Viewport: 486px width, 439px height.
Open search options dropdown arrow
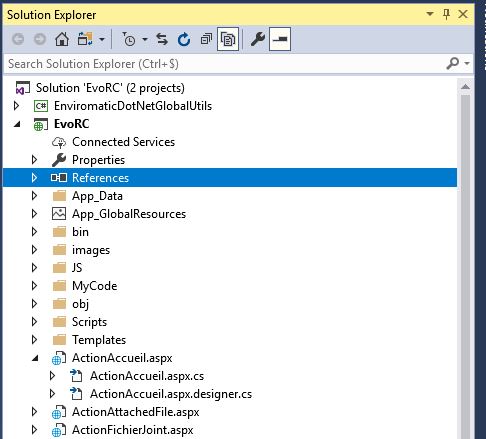click(x=467, y=63)
